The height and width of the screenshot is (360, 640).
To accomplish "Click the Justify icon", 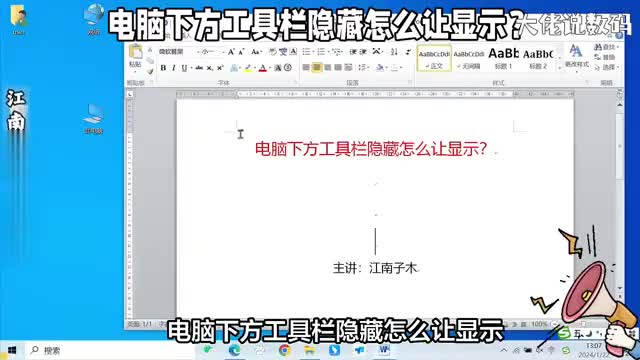I will (338, 68).
